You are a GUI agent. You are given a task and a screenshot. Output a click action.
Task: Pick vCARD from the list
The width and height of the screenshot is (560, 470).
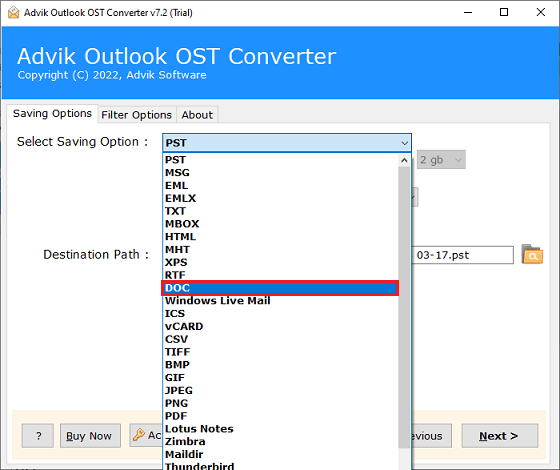click(x=281, y=326)
